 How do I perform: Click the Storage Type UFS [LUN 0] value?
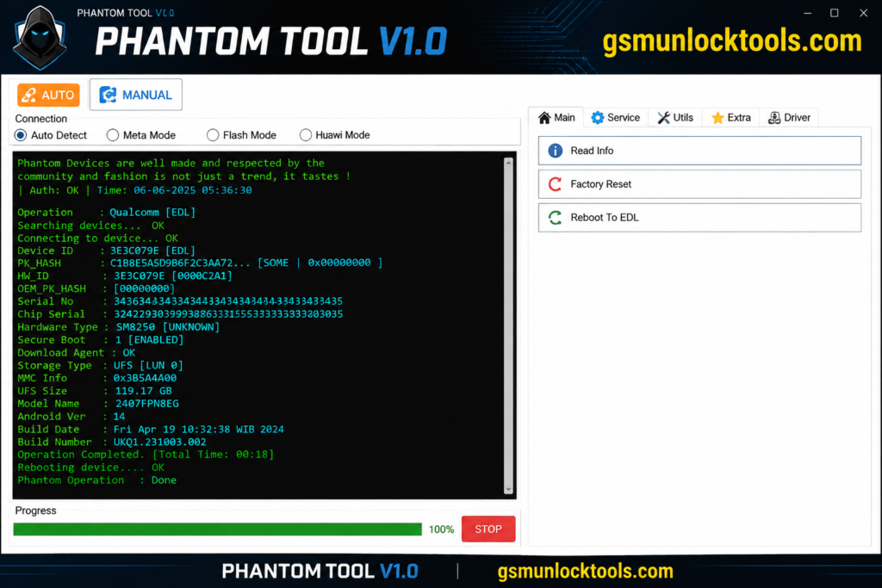pyautogui.click(x=148, y=365)
